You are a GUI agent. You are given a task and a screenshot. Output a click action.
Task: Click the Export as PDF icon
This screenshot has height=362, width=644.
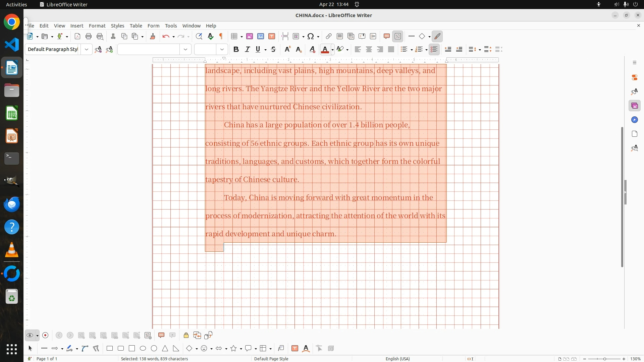(x=77, y=36)
